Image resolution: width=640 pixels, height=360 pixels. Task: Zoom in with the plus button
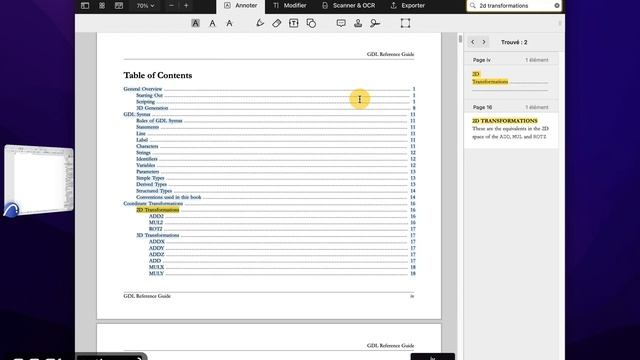tap(186, 6)
